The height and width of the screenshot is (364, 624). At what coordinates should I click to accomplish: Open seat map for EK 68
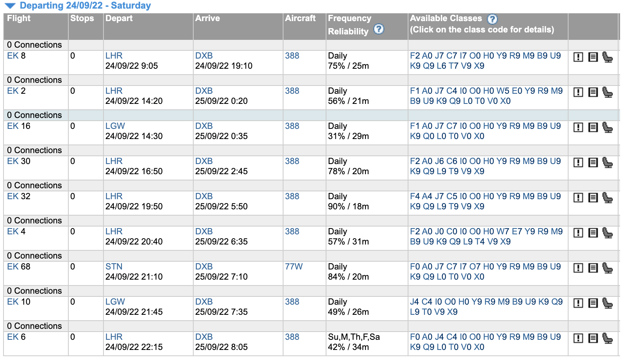pos(607,268)
